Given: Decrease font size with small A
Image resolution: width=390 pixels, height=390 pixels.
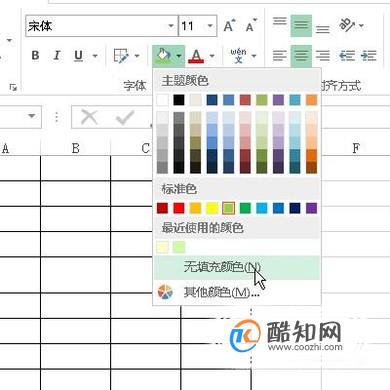Looking at the screenshot, I should click(251, 25).
